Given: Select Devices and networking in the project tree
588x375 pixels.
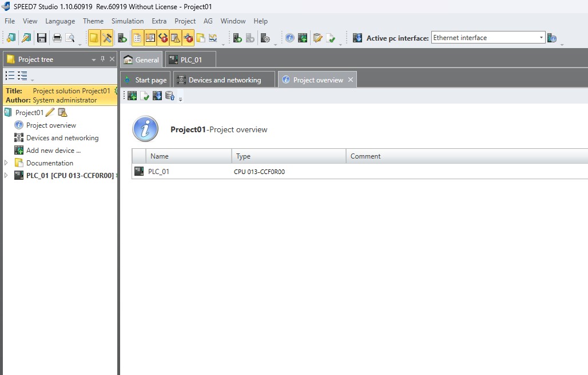Looking at the screenshot, I should tap(62, 138).
